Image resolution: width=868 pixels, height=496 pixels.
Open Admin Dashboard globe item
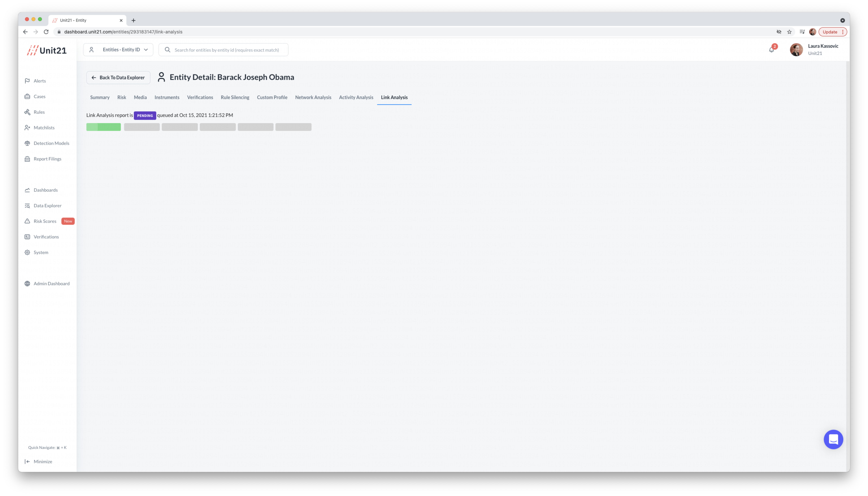[x=51, y=283]
